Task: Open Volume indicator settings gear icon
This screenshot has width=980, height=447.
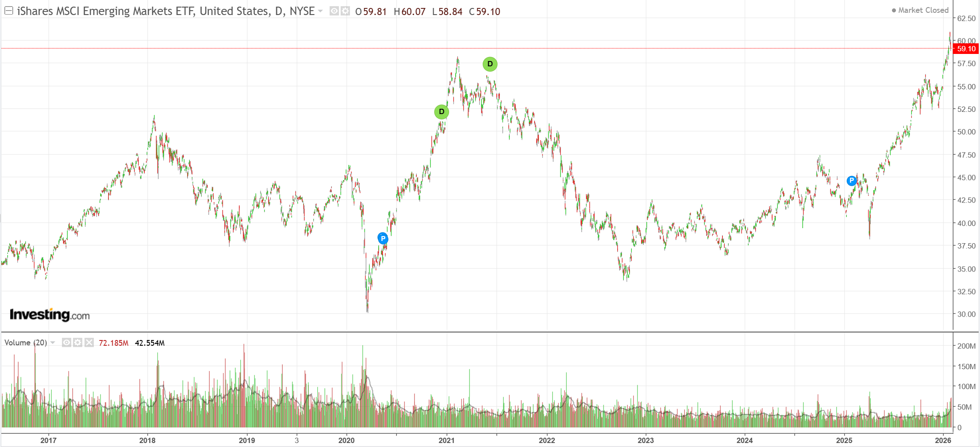Action: click(x=78, y=343)
